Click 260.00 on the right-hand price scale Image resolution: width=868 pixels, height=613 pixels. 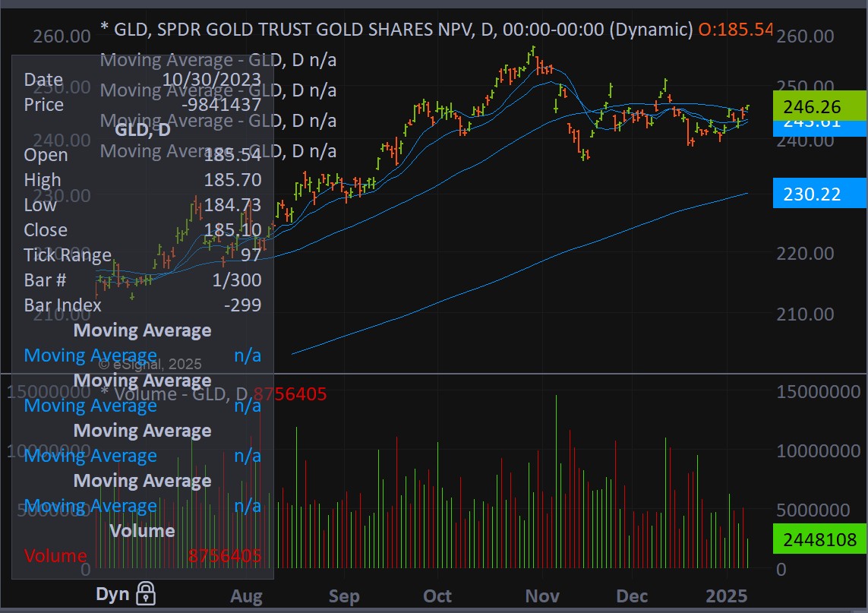pos(805,36)
